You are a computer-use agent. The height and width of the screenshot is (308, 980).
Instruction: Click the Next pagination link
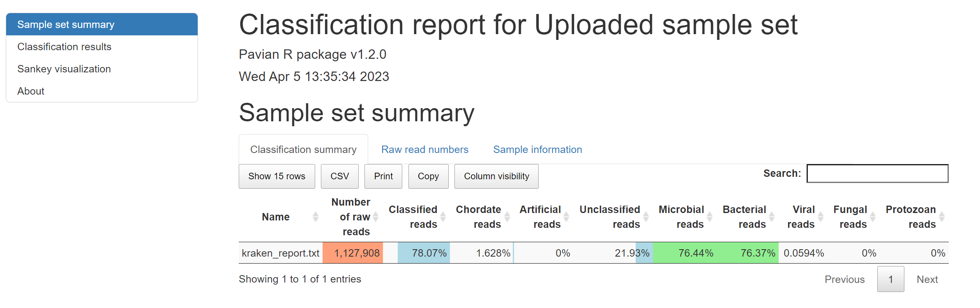tap(927, 280)
